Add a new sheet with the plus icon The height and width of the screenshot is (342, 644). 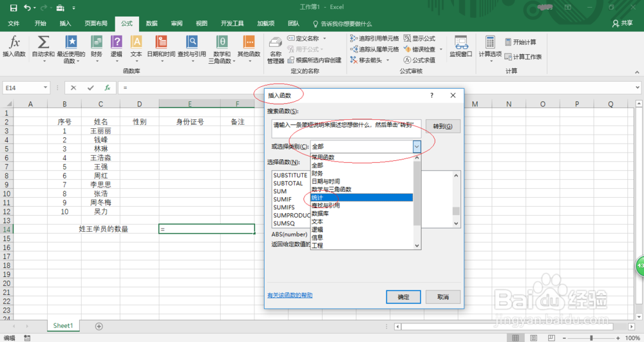pos(99,327)
